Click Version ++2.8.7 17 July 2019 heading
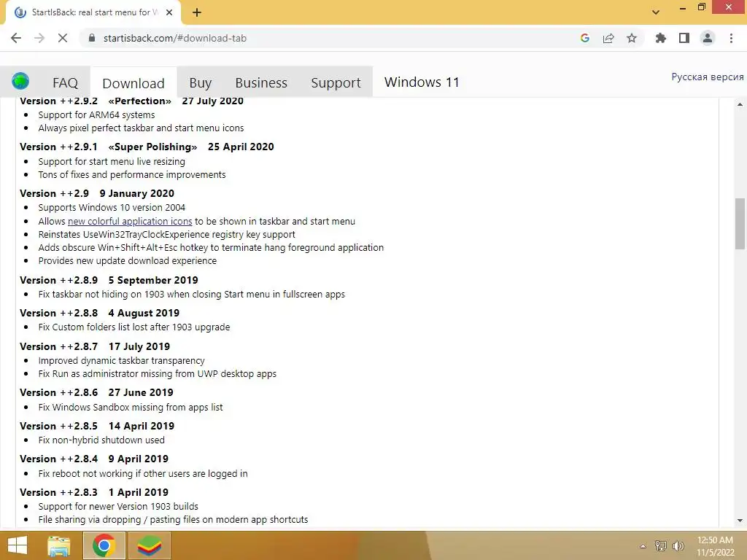 point(95,346)
